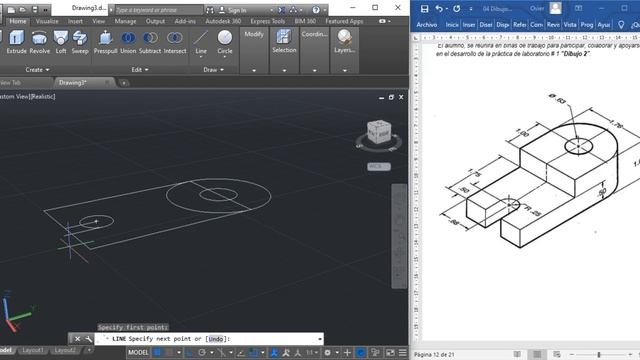This screenshot has width=640, height=360.
Task: Apply the Union solid operation
Action: pyautogui.click(x=128, y=42)
